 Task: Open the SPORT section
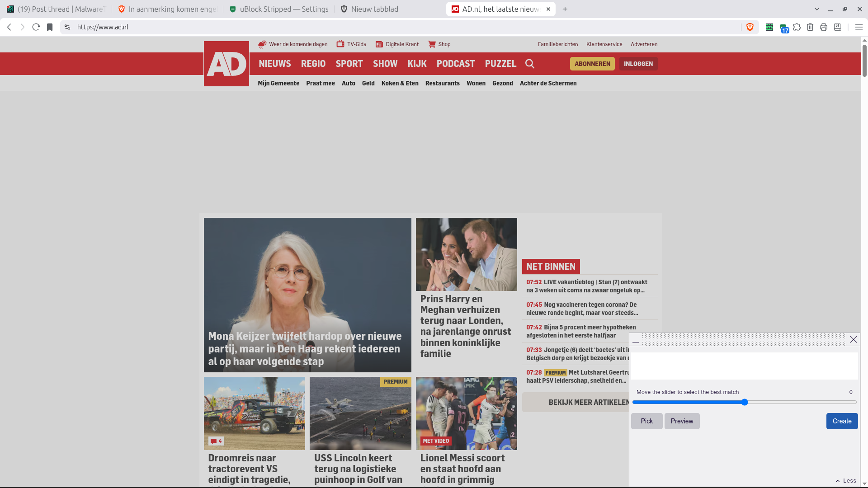(x=349, y=64)
